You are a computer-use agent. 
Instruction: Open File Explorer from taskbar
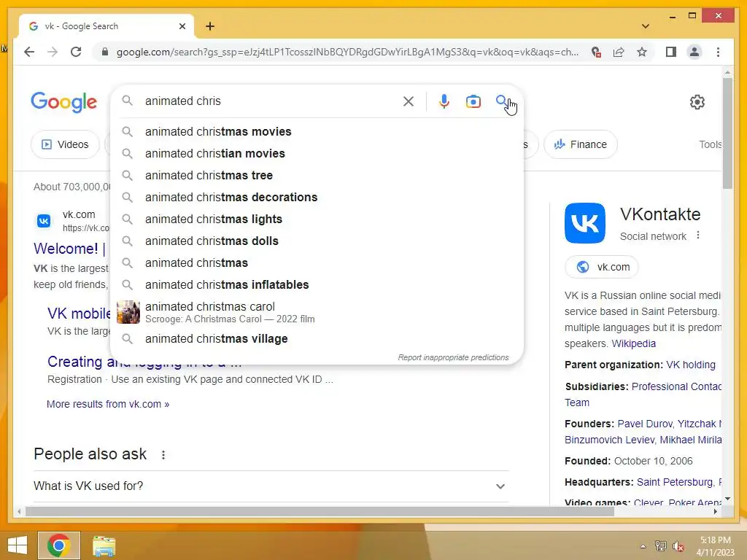click(104, 545)
